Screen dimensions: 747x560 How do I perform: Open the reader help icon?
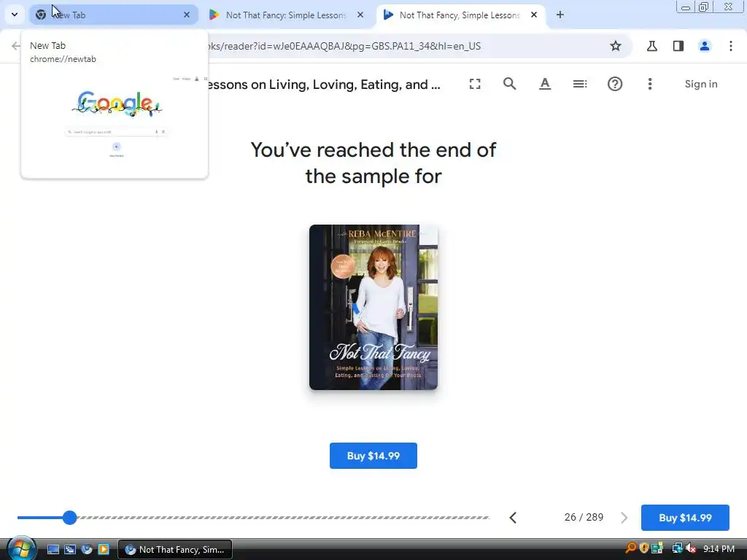[615, 85]
